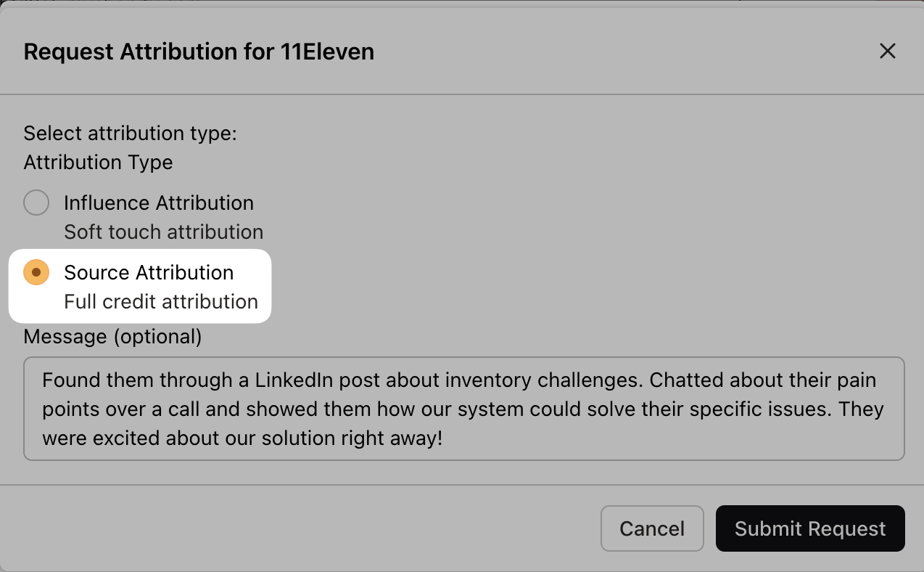Image resolution: width=924 pixels, height=572 pixels.
Task: Click the dialog title Request Attribution for 11Eleven
Action: point(199,51)
